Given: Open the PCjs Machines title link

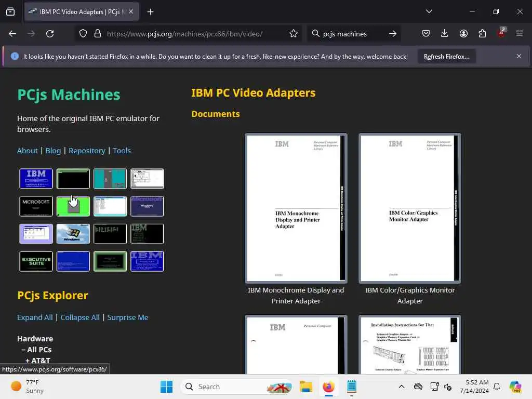Looking at the screenshot, I should [69, 95].
